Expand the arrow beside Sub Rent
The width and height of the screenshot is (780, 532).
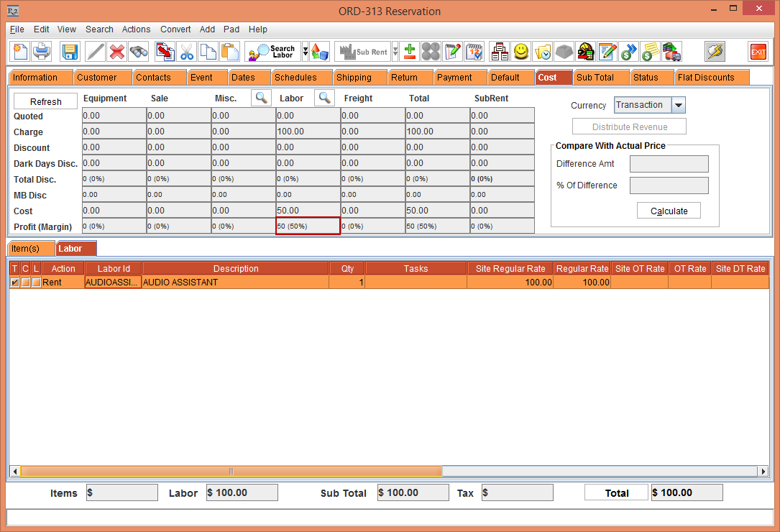pos(395,52)
